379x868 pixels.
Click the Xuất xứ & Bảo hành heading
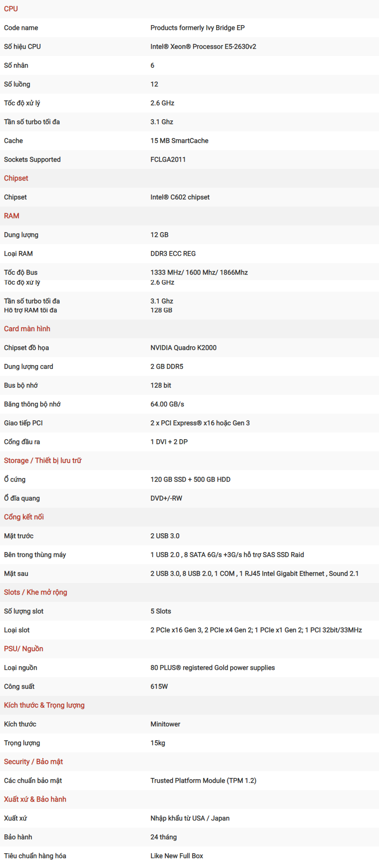click(35, 799)
